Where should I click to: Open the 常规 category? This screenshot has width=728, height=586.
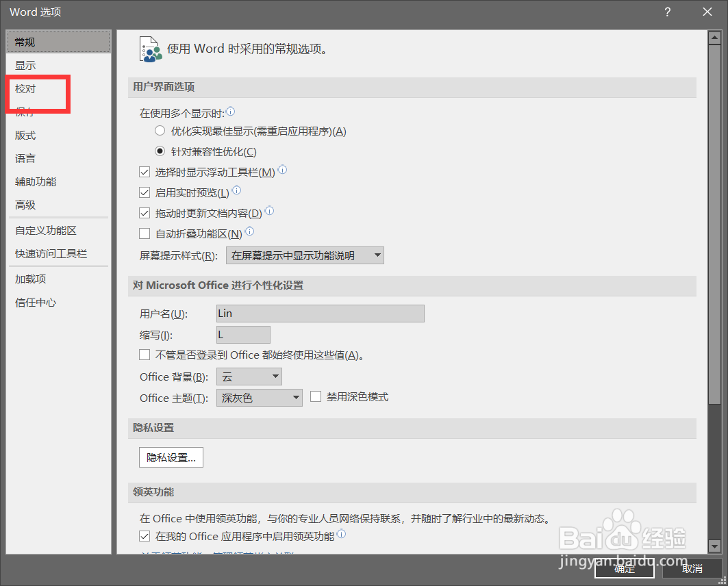point(58,42)
